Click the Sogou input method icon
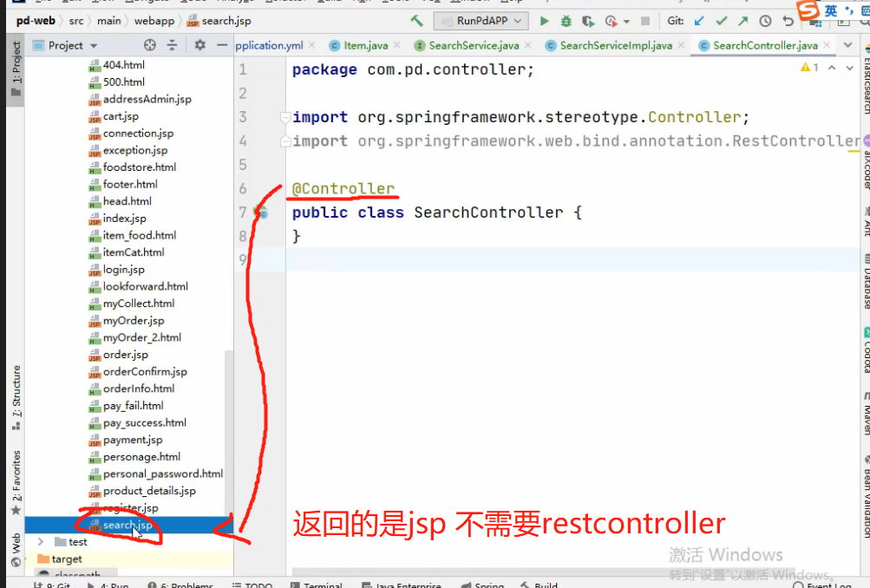The height and width of the screenshot is (588, 870). point(808,10)
